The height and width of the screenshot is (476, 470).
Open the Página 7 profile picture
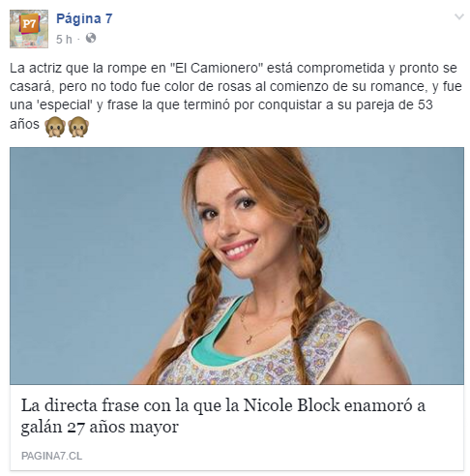[x=29, y=29]
